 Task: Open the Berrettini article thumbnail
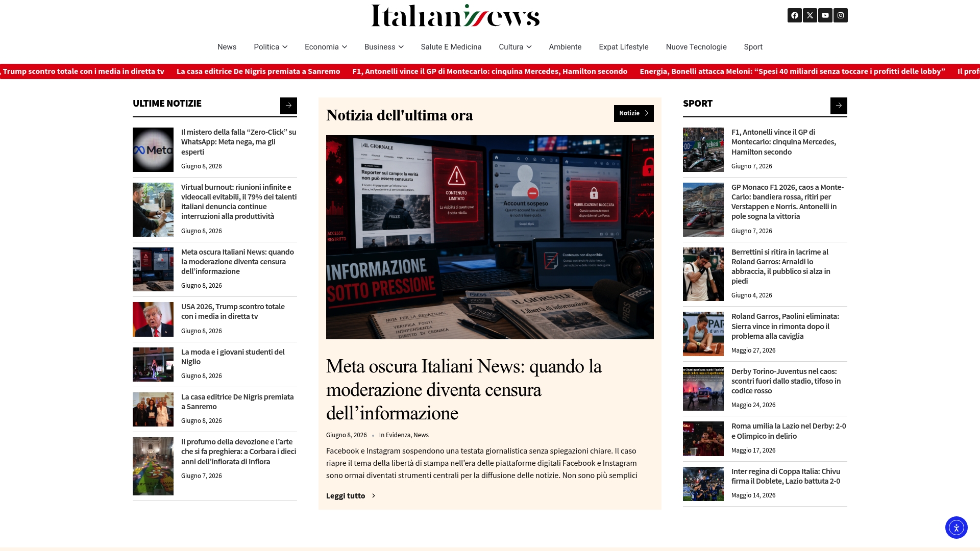[x=703, y=274]
